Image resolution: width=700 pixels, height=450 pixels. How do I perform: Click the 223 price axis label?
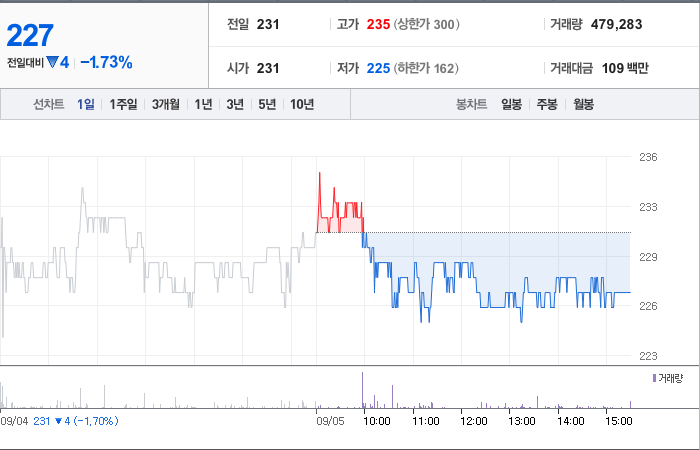[x=648, y=356]
